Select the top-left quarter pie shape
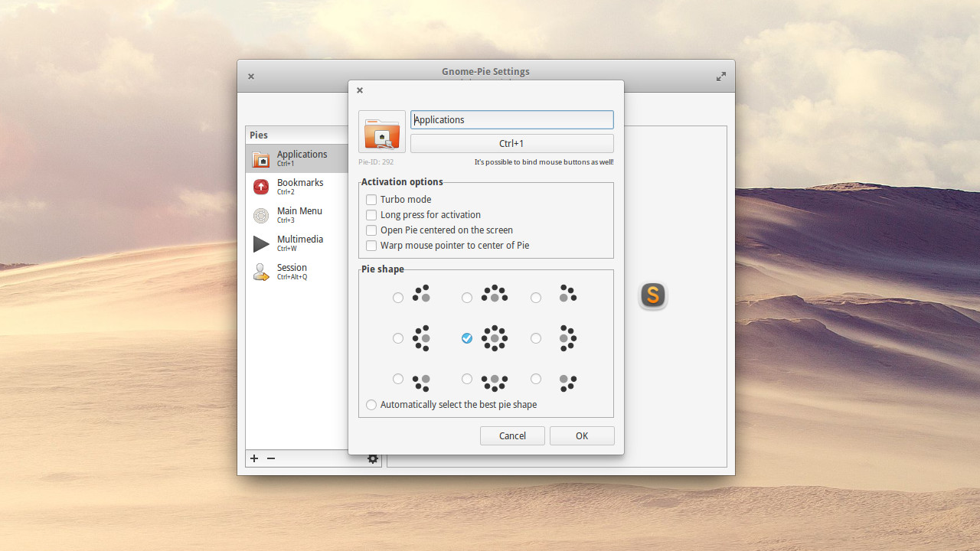Screen dimensions: 980x551 (398, 298)
